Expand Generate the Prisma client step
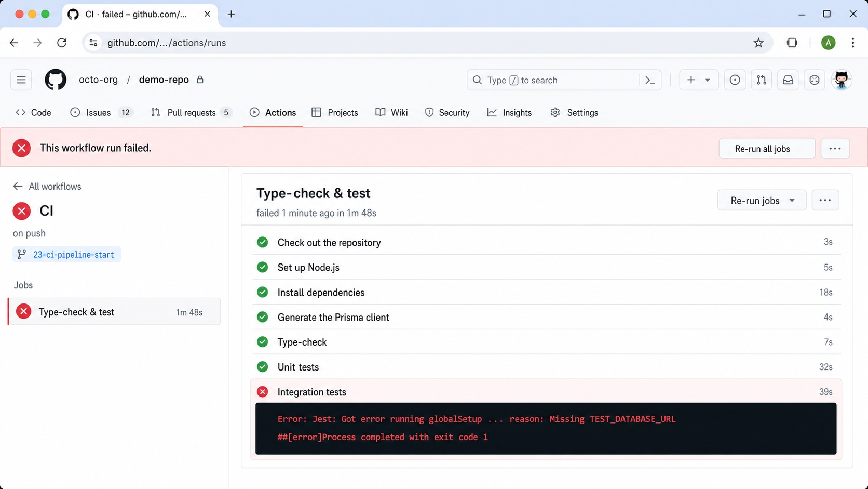Screen dimensions: 868x489 click(546, 317)
